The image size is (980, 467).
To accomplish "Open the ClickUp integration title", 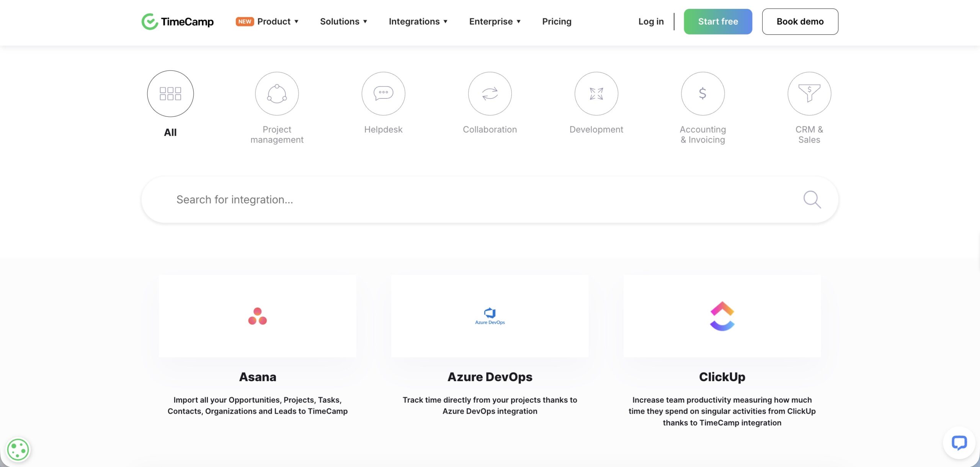I will [722, 377].
